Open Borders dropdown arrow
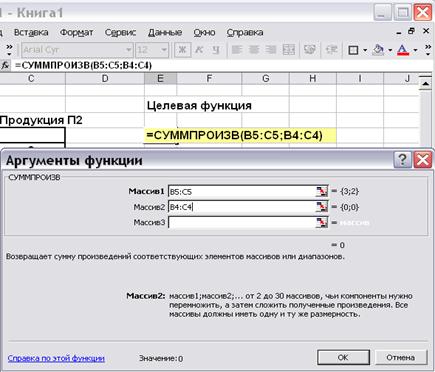 click(x=365, y=50)
